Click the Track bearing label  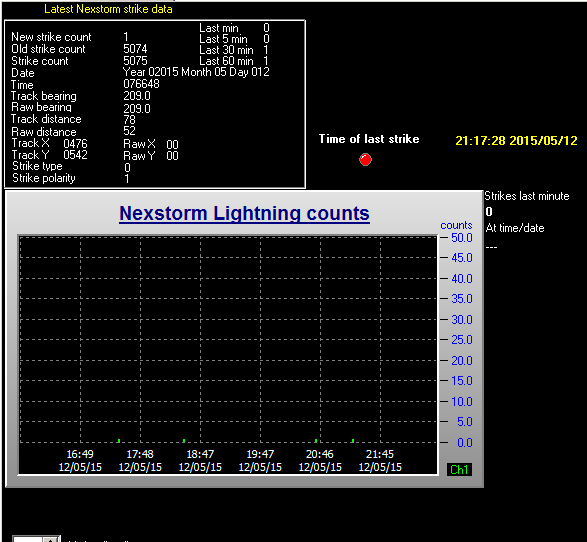[44, 96]
